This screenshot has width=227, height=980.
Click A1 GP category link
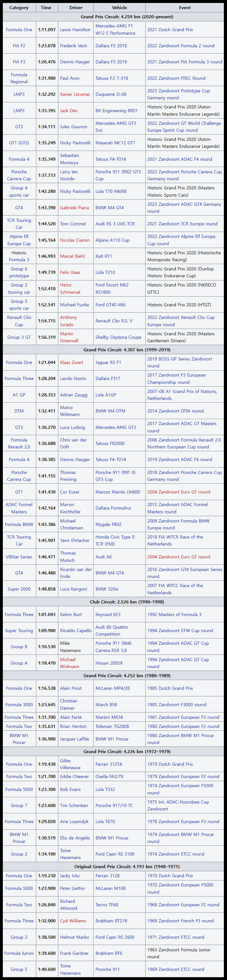click(19, 395)
